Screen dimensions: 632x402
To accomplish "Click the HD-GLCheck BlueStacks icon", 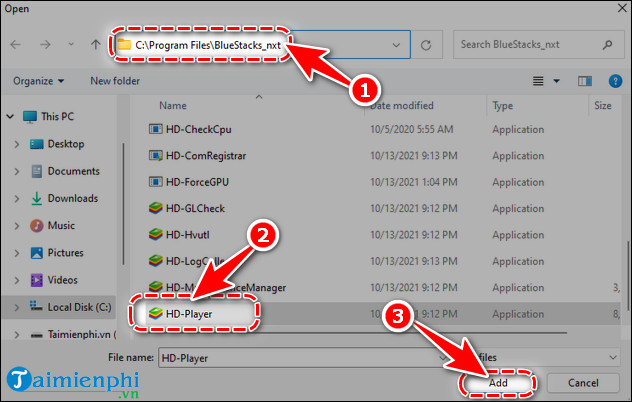I will coord(156,208).
